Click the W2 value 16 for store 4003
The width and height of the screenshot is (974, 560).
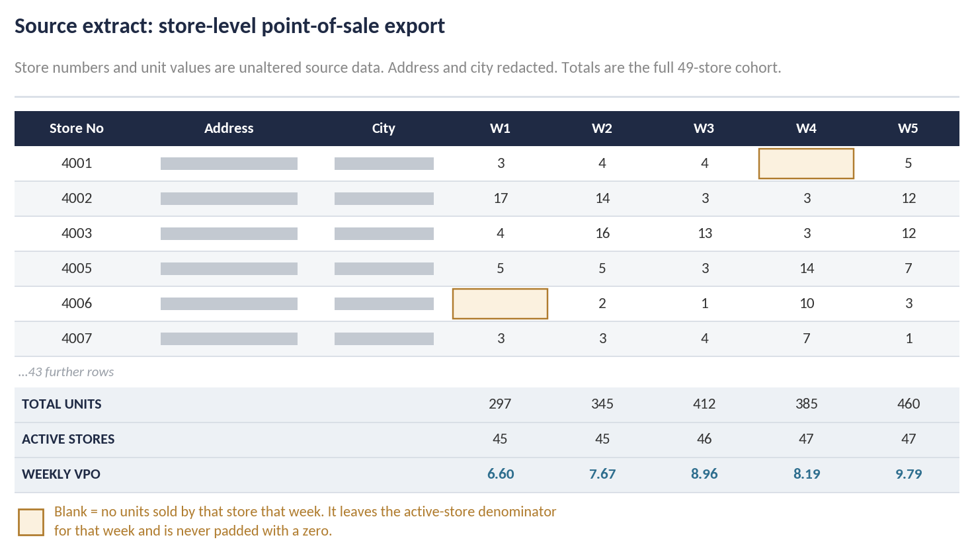coord(602,233)
